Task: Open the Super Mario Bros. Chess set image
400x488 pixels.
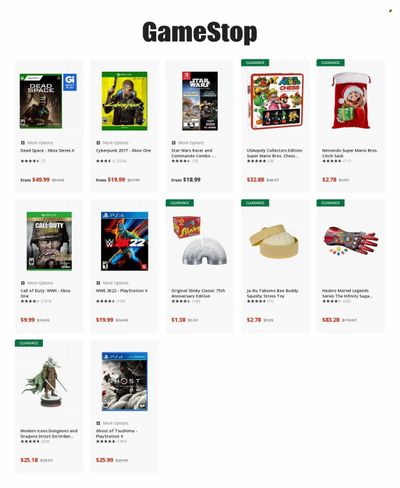Action: tap(276, 101)
